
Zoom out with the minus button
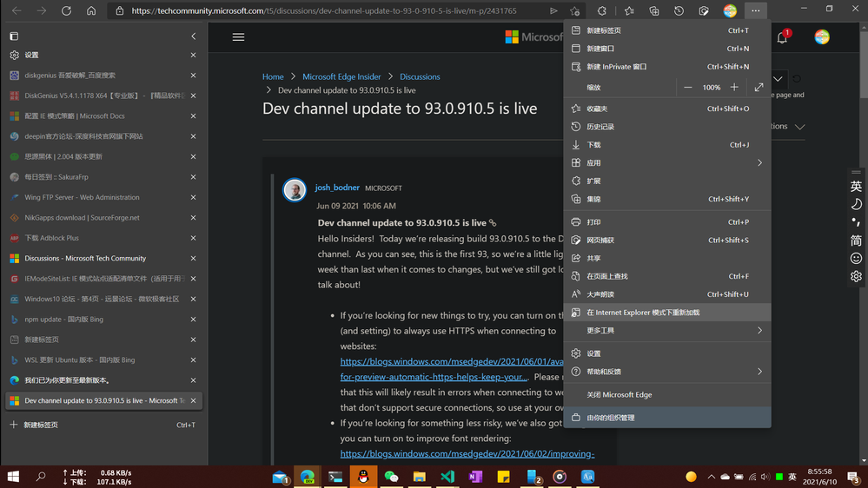pos(687,88)
